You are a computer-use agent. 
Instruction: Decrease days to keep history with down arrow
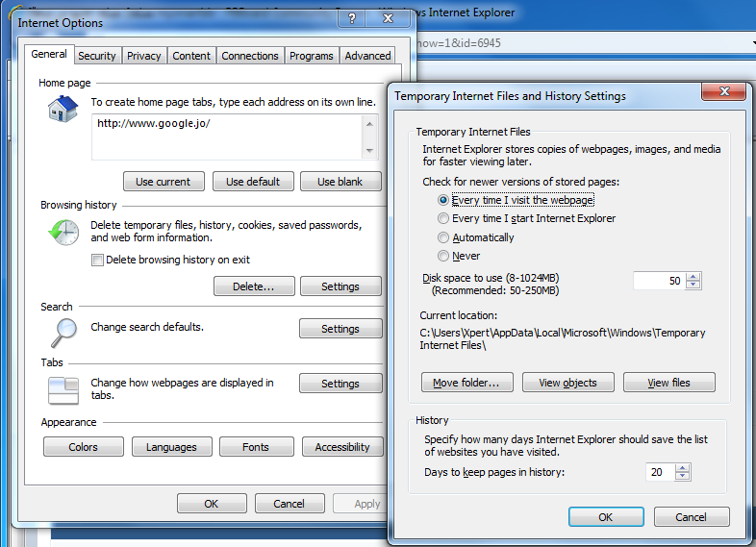(682, 476)
